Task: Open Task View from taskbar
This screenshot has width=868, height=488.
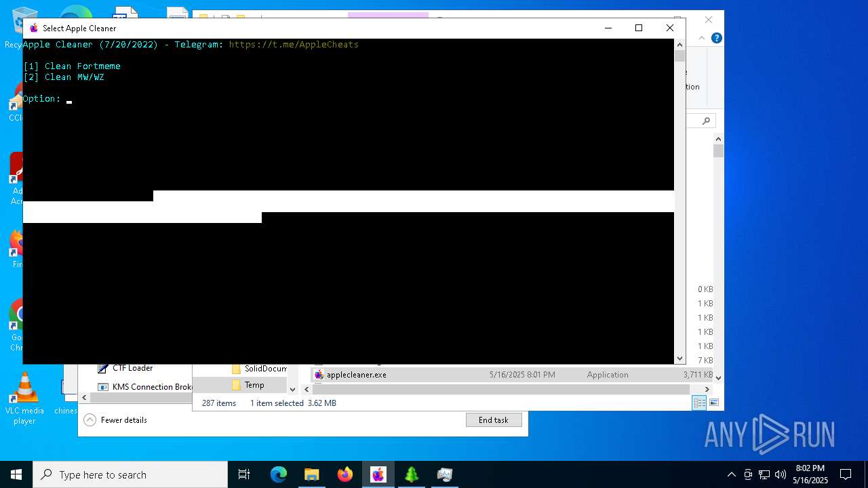Action: tap(244, 474)
